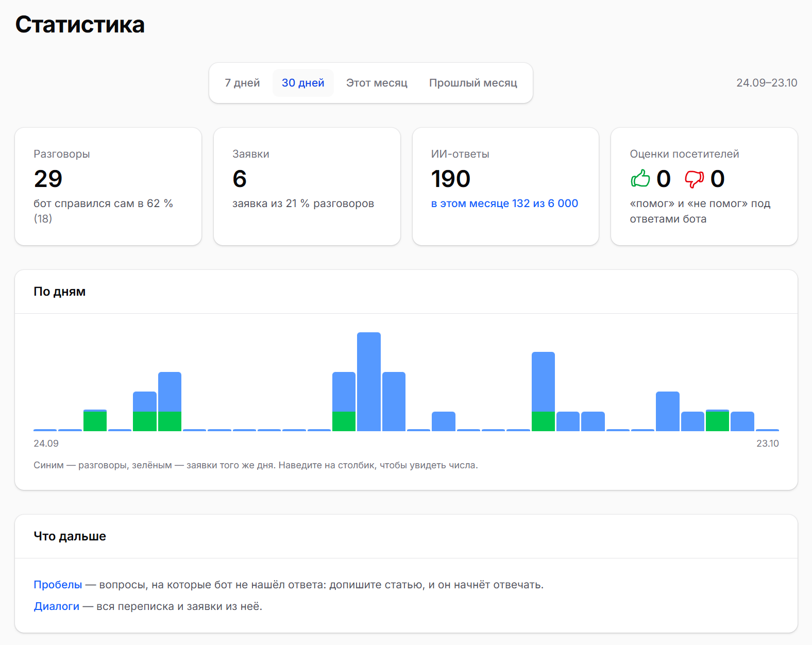This screenshot has height=645, width=812.
Task: Choose the Прошлый месяц period tab
Action: click(473, 83)
